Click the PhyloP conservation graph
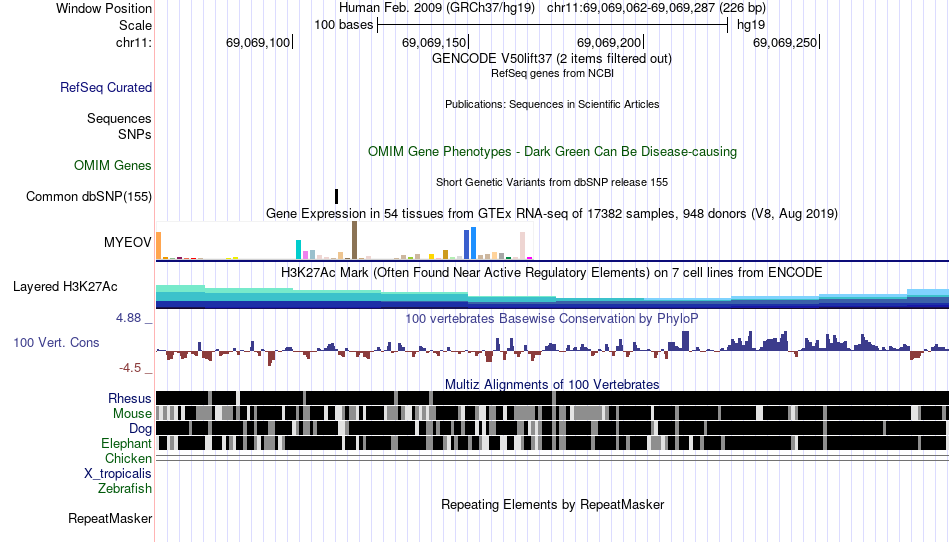Screen dimensions: 950x542 (x=552, y=347)
